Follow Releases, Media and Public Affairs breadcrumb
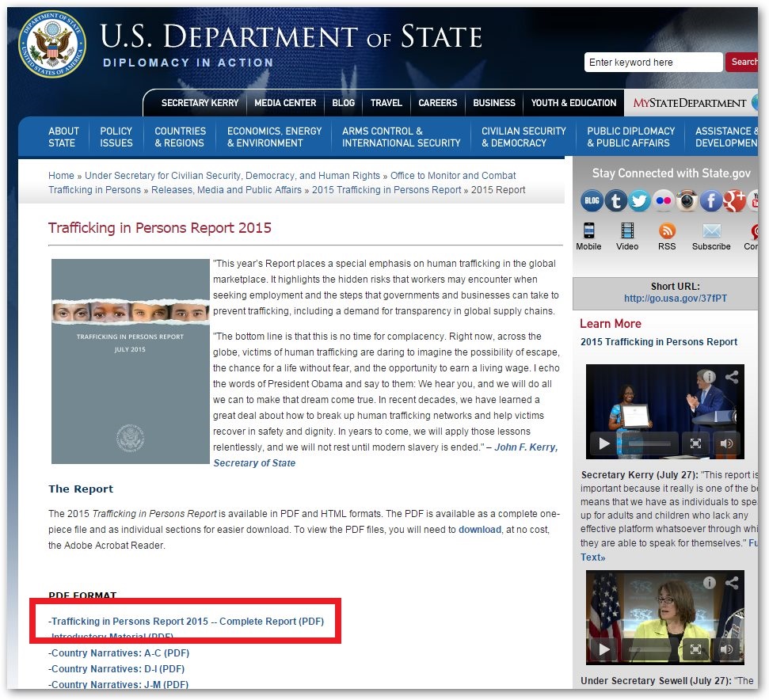This screenshot has height=700, width=769. point(226,190)
